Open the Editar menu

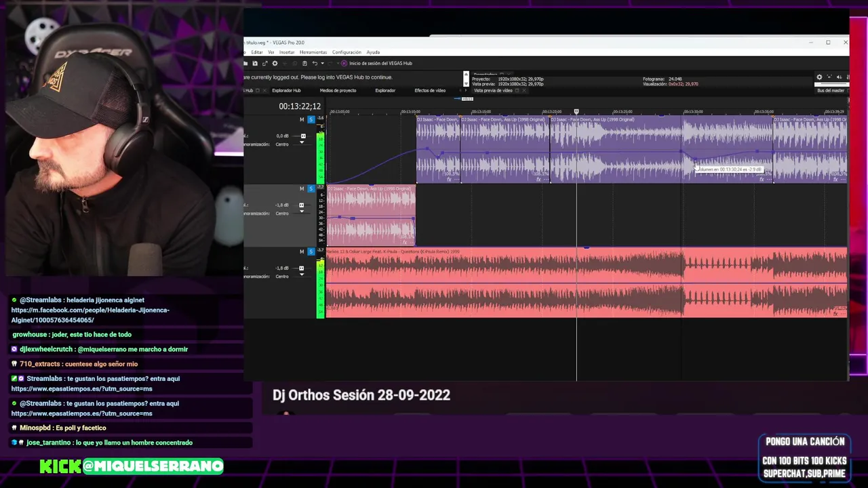point(257,52)
